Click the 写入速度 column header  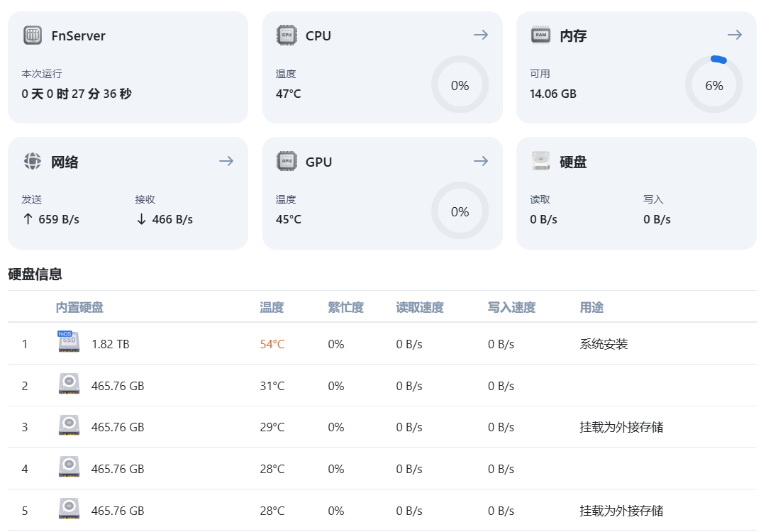(x=511, y=307)
